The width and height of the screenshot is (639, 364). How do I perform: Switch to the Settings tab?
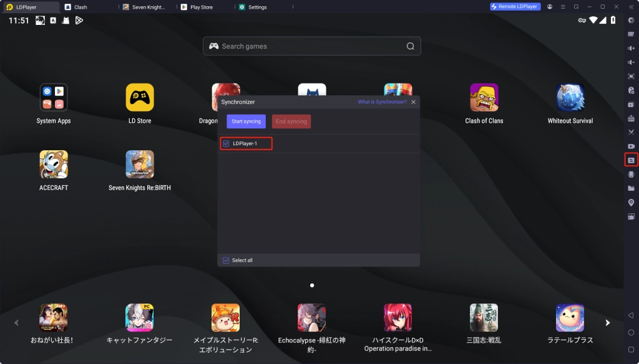click(x=256, y=7)
